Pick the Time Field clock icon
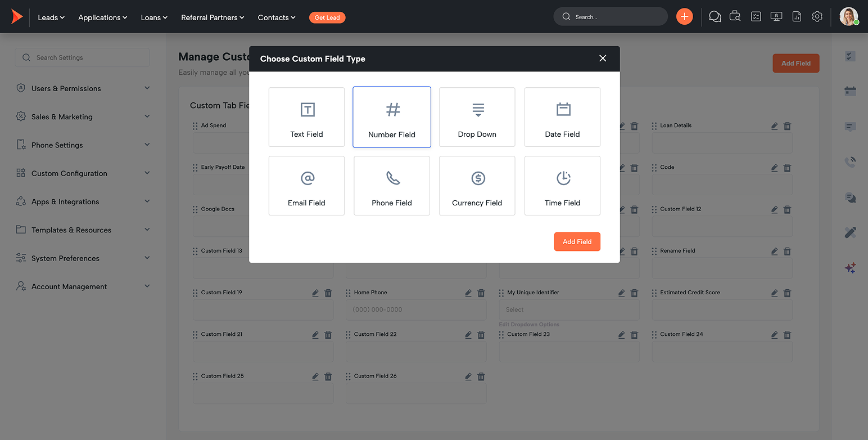 (x=563, y=178)
